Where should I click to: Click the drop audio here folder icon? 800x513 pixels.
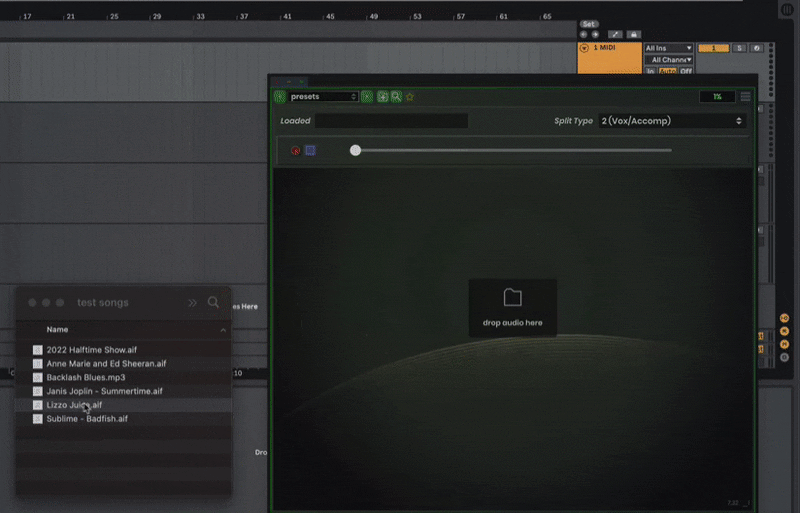point(512,297)
